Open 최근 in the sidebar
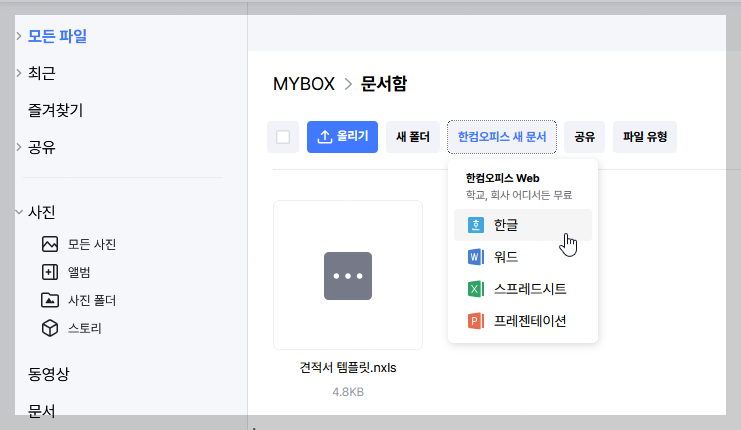Viewport: 741px width, 430px height. (x=42, y=73)
